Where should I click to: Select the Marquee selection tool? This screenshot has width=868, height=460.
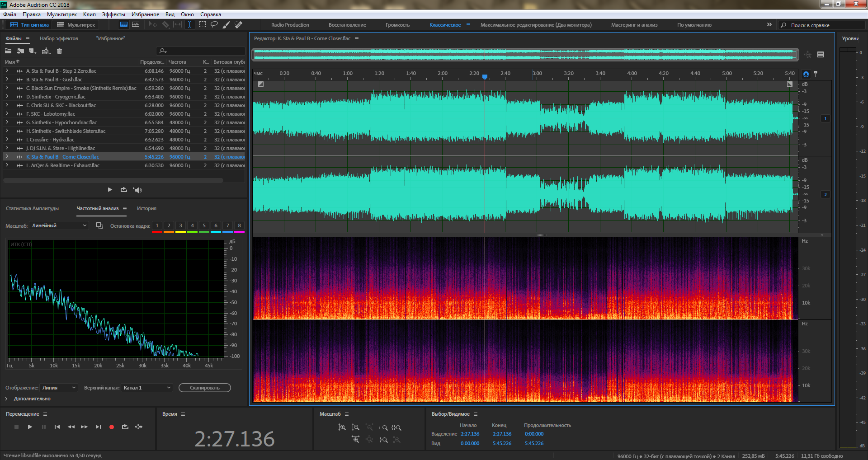[x=202, y=24]
